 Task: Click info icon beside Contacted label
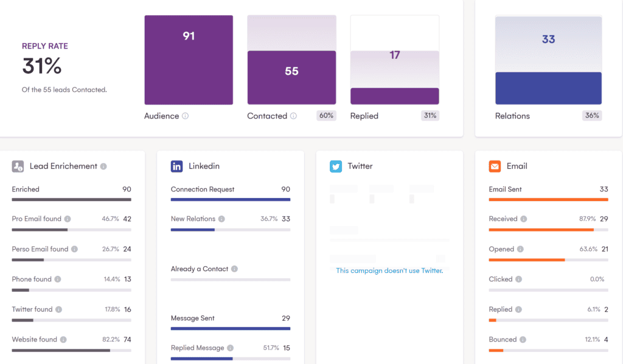293,116
